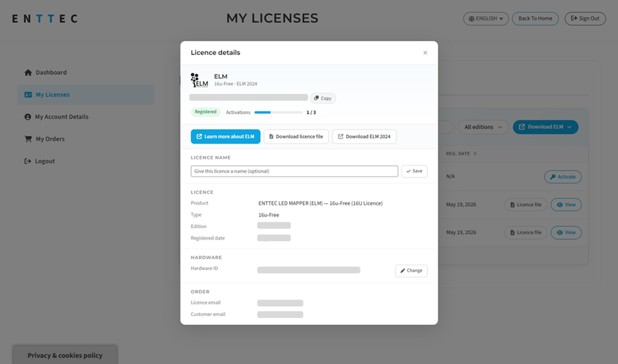Click the Type value "16u-Free"
This screenshot has width=618, height=364.
point(268,215)
